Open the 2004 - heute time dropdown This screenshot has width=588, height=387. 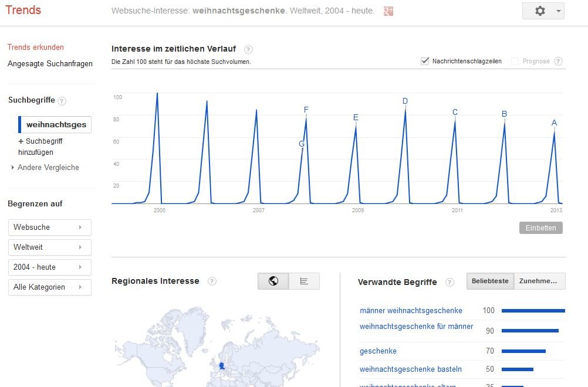click(x=50, y=267)
